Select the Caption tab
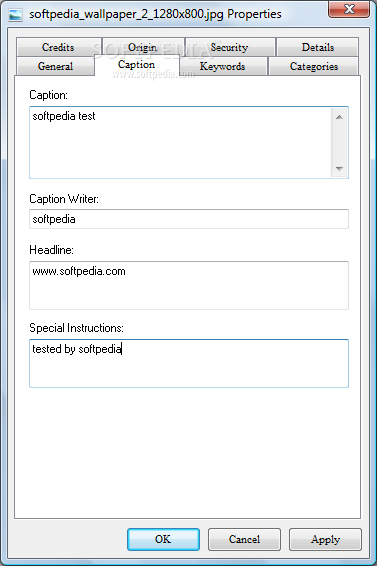Viewport: 377px width, 566px height. [136, 65]
